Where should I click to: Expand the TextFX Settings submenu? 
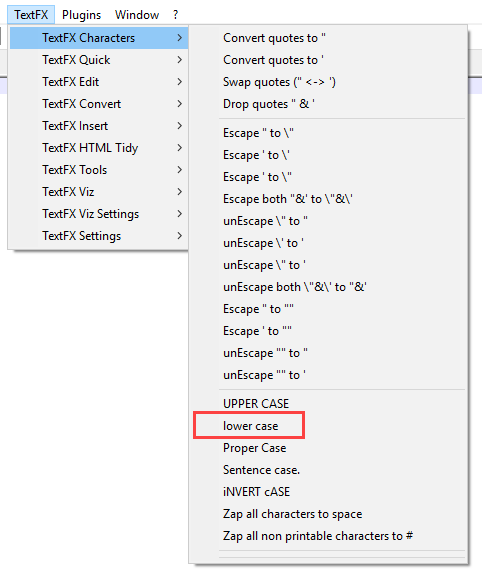click(x=99, y=235)
